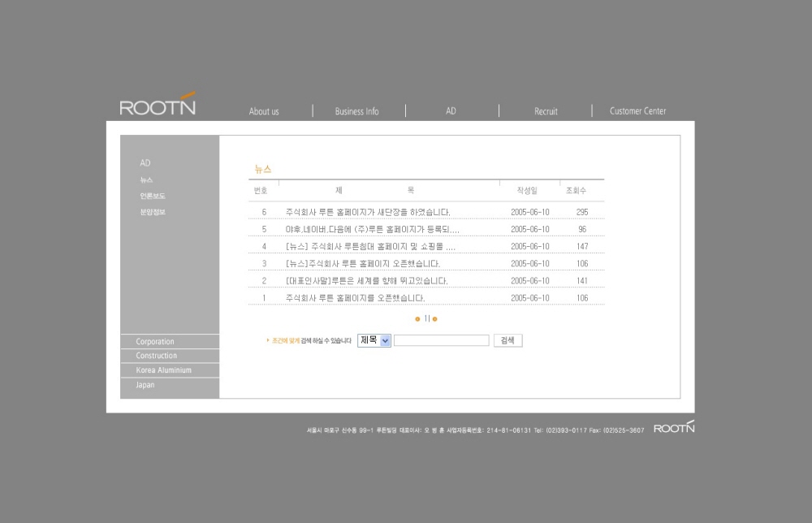Click the search keyword text field
The image size is (812, 523).
(x=441, y=341)
